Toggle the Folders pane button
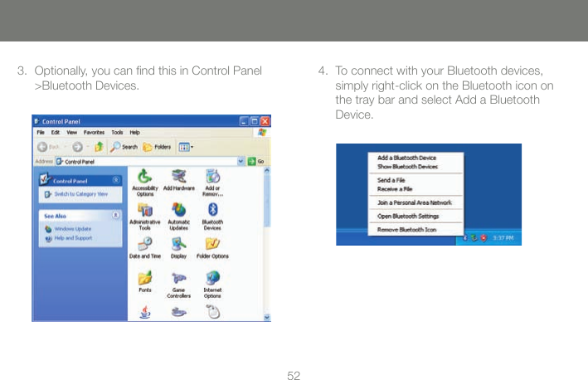The height and width of the screenshot is (380, 588). pos(157,147)
